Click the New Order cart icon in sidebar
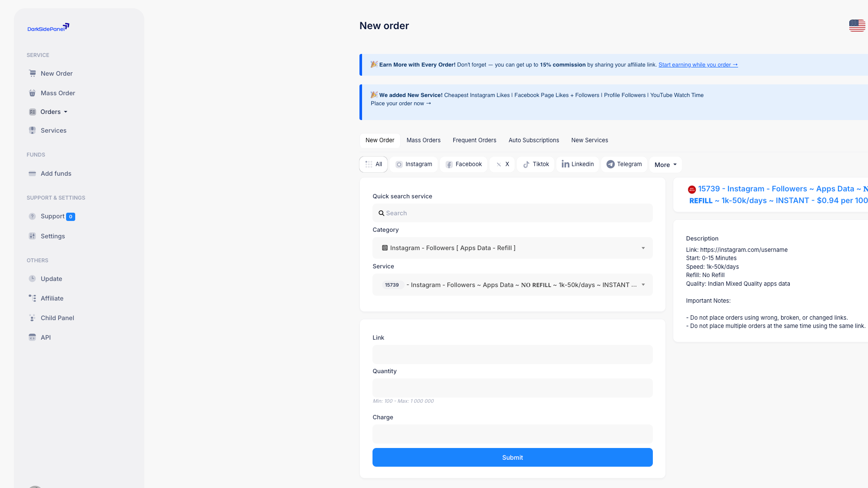This screenshot has width=868, height=488. tap(32, 74)
